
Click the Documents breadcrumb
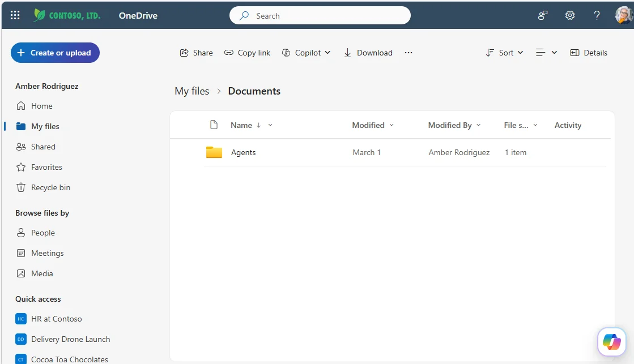254,91
